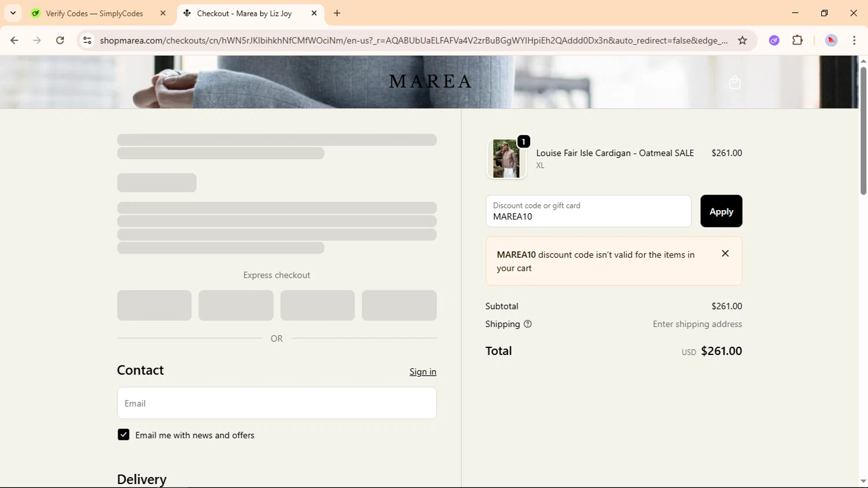Open the shopping bag cart icon
868x488 pixels.
(x=735, y=82)
